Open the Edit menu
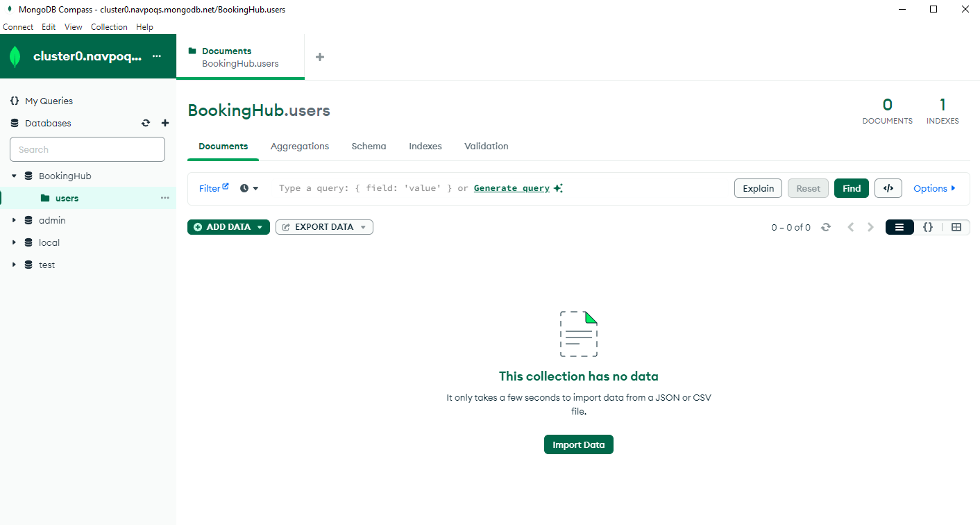Viewport: 980px width, 525px height. click(49, 27)
